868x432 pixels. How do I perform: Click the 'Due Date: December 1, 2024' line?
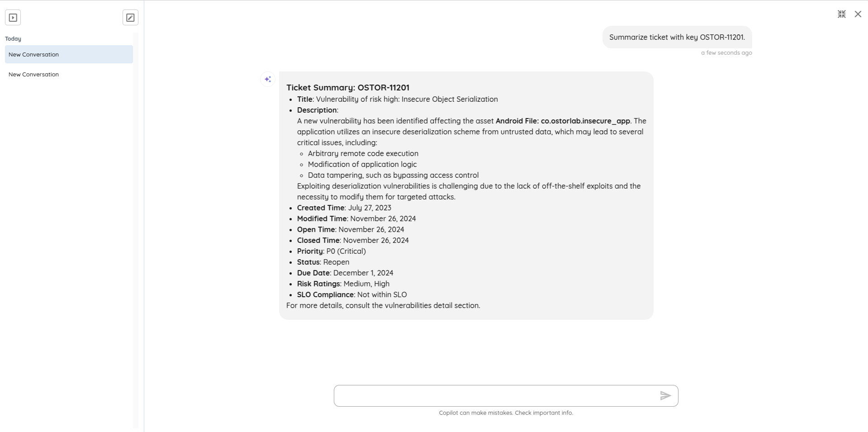pos(345,273)
